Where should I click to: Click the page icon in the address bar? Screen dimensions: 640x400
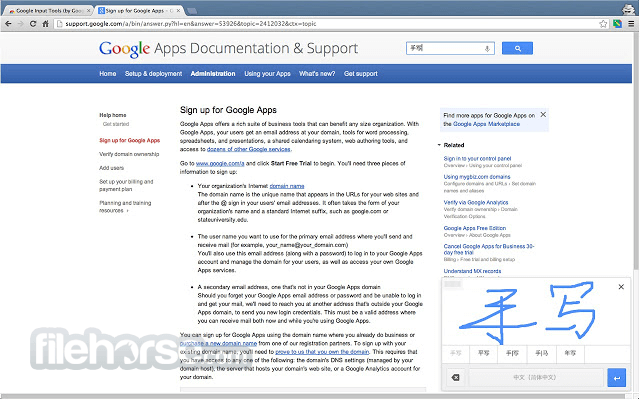point(60,24)
